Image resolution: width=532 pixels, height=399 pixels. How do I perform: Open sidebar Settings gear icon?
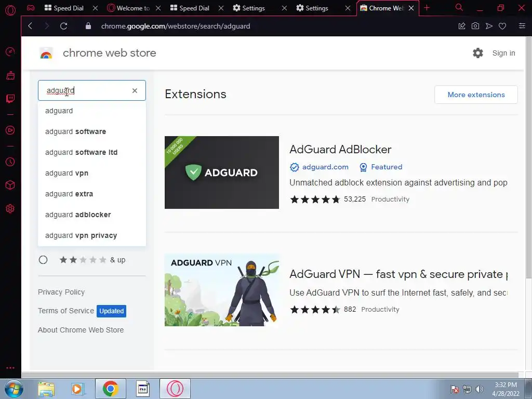pos(10,209)
